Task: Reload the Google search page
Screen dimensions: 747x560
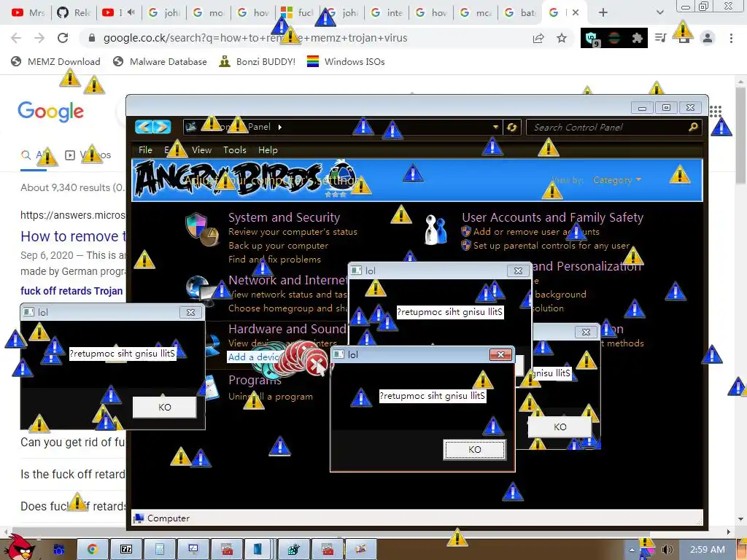Action: coord(63,38)
